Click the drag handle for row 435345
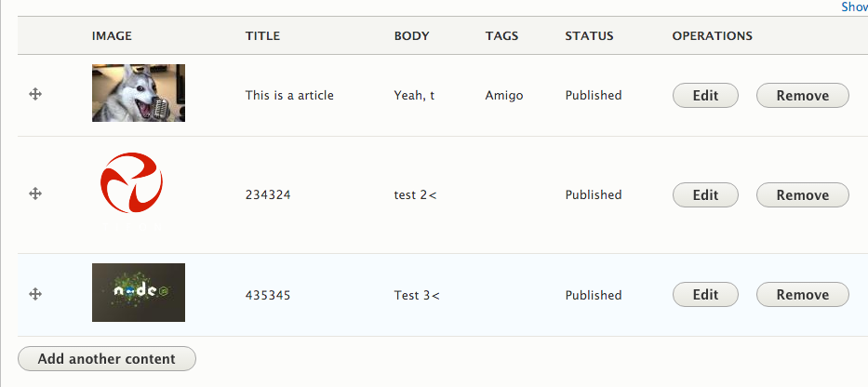The height and width of the screenshot is (387, 868). pyautogui.click(x=35, y=294)
